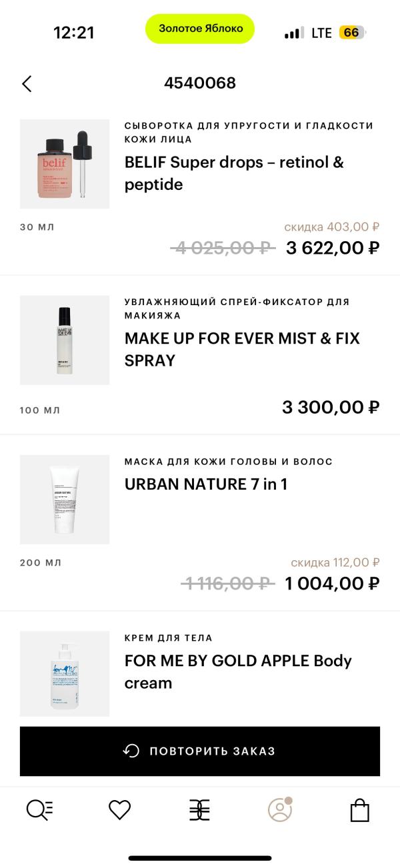Select MAKE UP FOR EVER MIST & FIX SPRAY title
This screenshot has height=868, width=400.
[x=242, y=349]
